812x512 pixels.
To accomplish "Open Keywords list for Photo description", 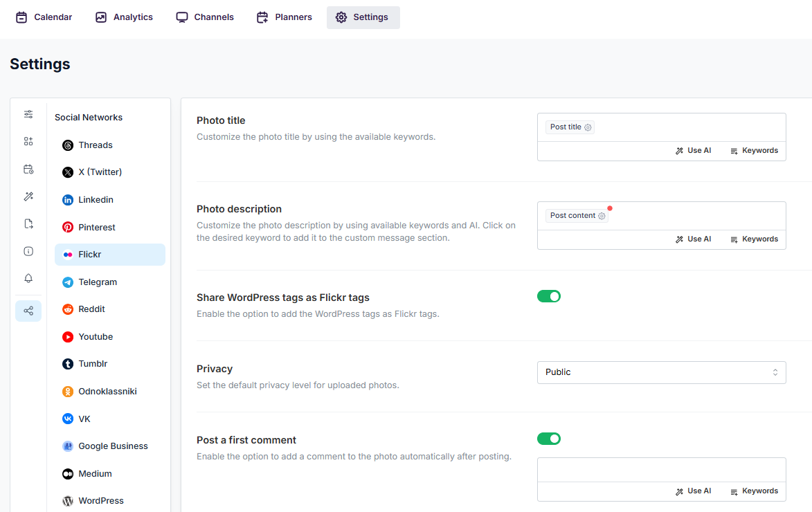I will click(754, 239).
